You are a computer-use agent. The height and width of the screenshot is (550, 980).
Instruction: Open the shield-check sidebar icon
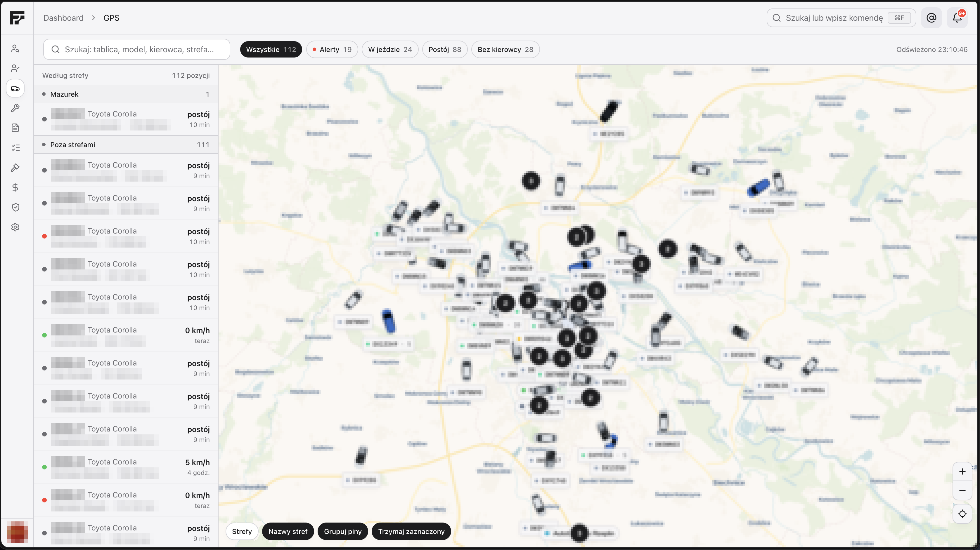pos(15,207)
